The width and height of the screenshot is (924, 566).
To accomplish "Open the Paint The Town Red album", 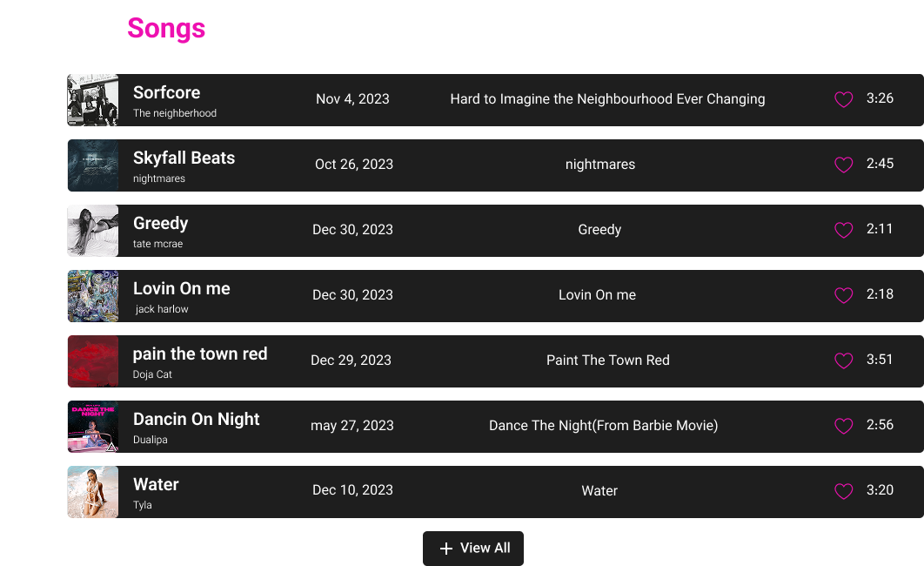I will (x=608, y=360).
